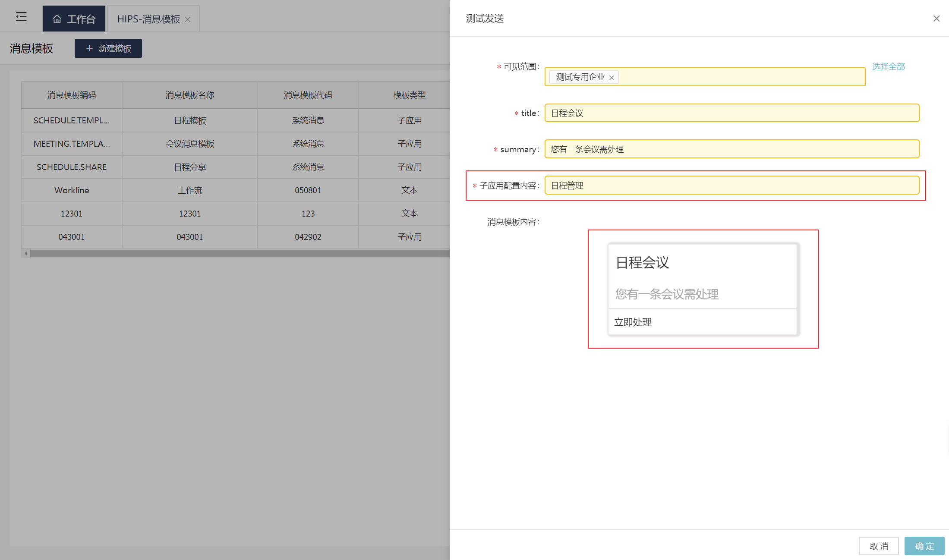
Task: Select the SCHEDULE.TEMPL... row cell
Action: (x=72, y=120)
